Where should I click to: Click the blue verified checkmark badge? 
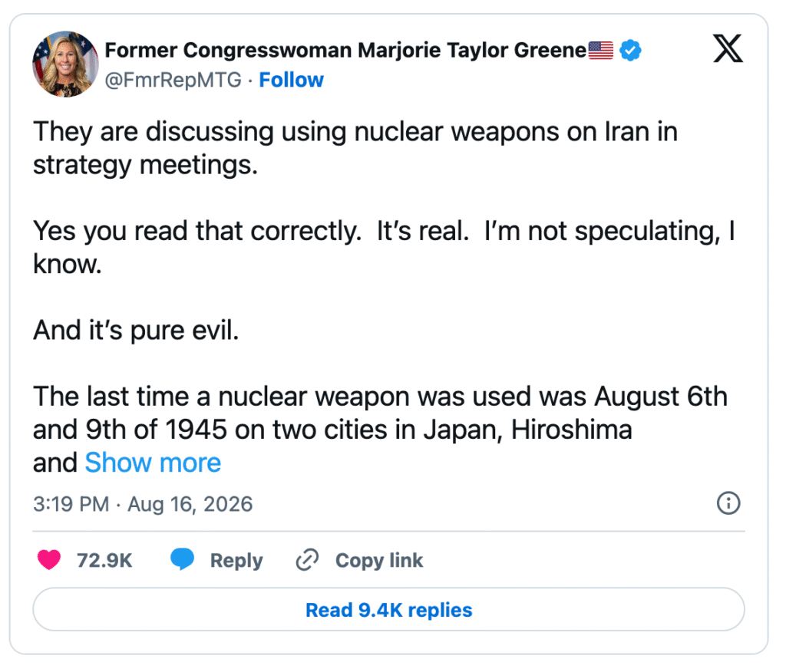pos(630,50)
